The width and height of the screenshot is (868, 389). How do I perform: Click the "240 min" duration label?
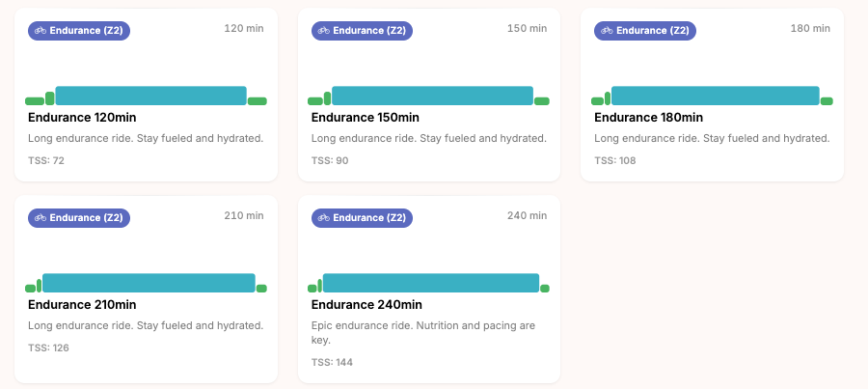527,215
